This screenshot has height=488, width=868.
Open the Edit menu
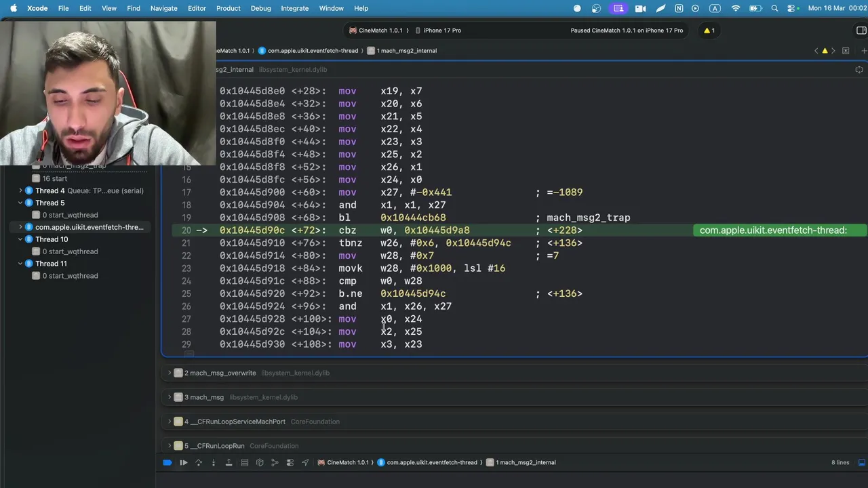point(85,8)
